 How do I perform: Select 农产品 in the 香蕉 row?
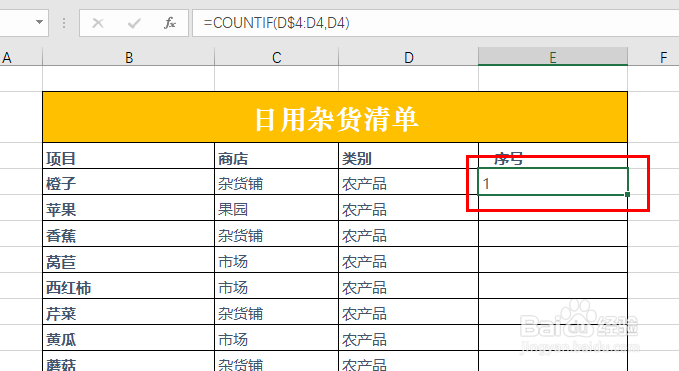coord(408,234)
